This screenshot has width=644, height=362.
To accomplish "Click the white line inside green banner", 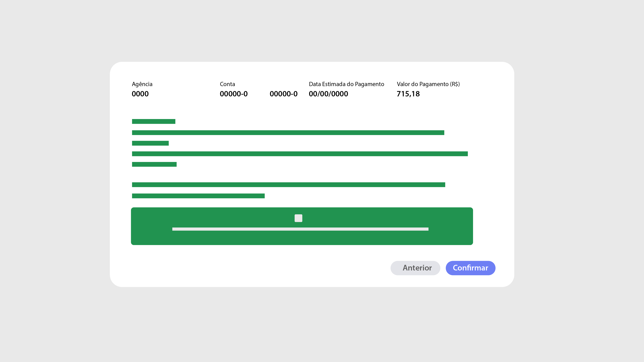I will 300,229.
